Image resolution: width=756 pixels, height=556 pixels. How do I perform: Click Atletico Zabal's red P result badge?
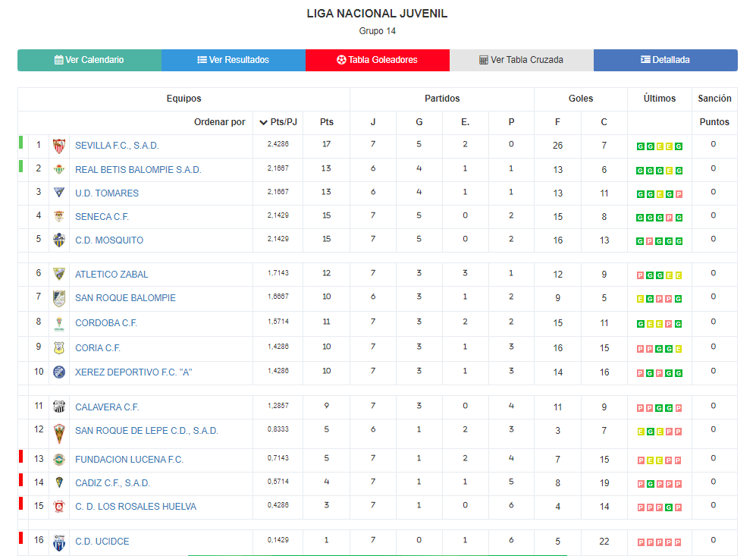coord(640,275)
